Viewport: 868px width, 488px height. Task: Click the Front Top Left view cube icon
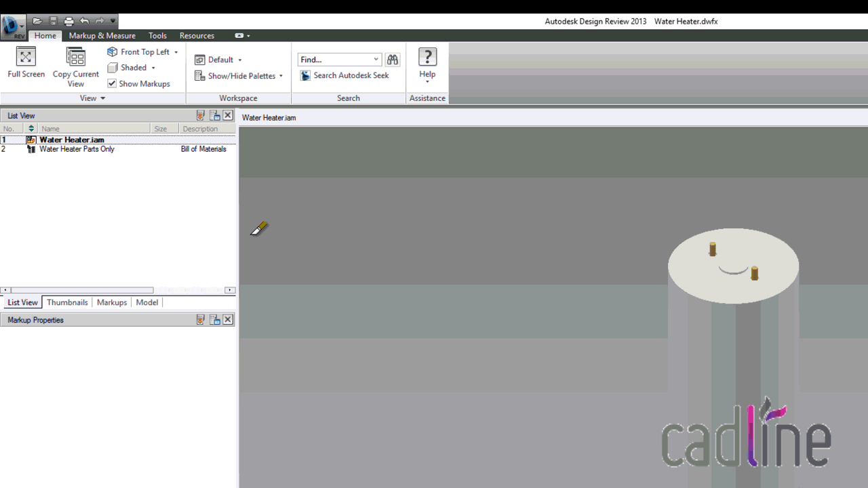(113, 52)
